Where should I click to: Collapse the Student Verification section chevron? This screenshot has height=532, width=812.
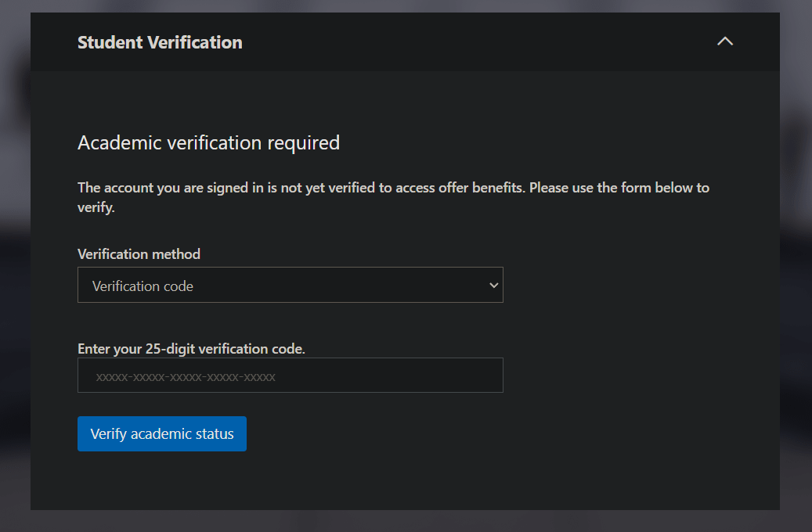(725, 41)
